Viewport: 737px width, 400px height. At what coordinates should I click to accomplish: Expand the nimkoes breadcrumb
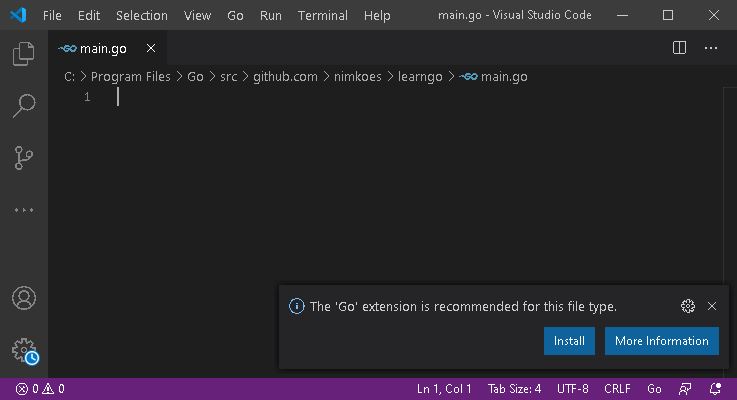(358, 77)
